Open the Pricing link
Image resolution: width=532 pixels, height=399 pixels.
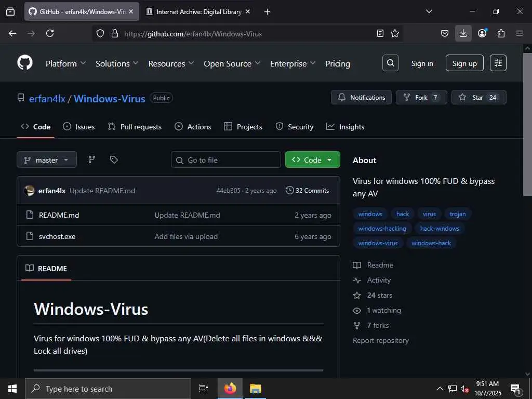click(x=338, y=63)
